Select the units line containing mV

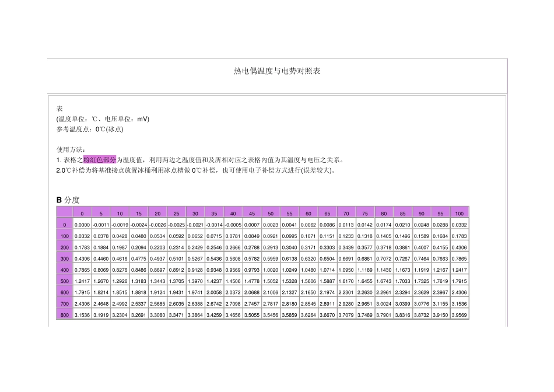pos(103,119)
